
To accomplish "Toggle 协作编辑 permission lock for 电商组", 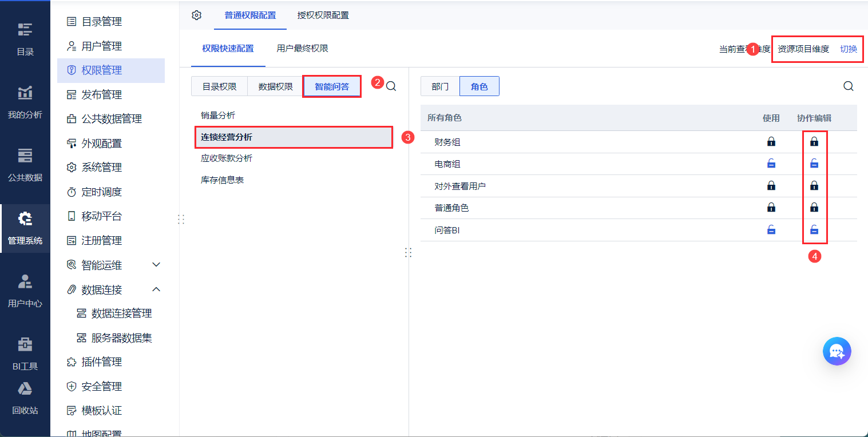I will (814, 164).
